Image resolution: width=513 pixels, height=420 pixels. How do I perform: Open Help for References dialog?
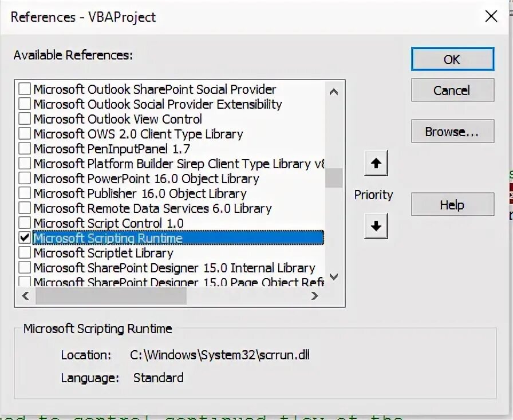click(x=452, y=204)
